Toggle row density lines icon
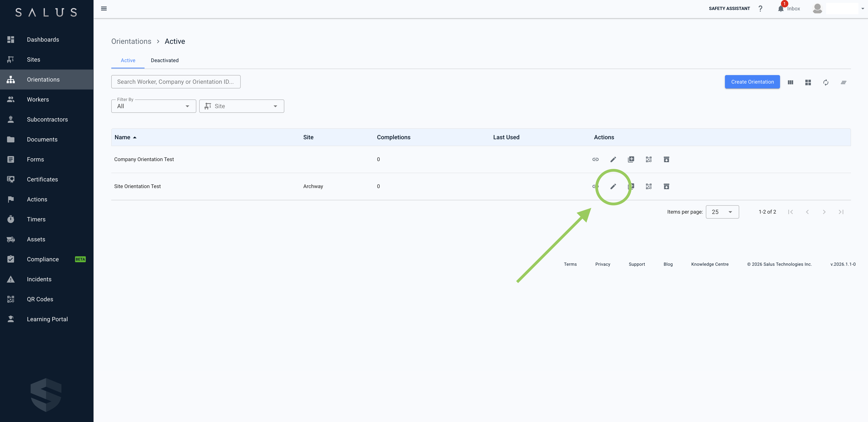This screenshot has width=868, height=422. pyautogui.click(x=843, y=82)
